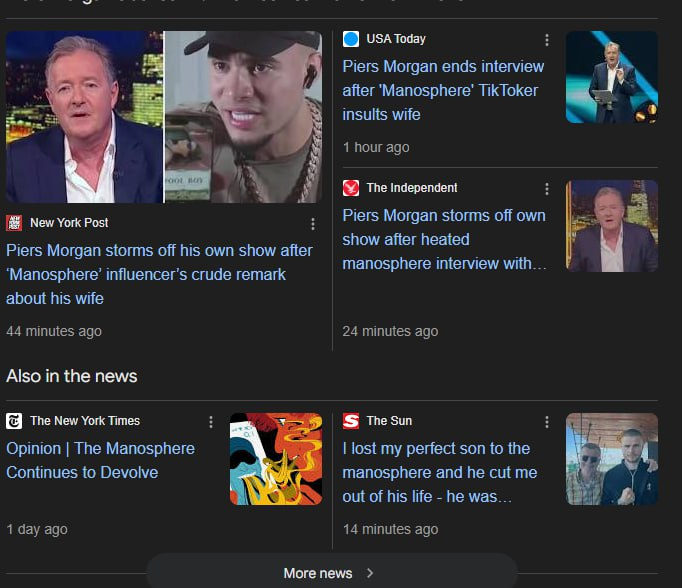Click the New York Post logo icon
Image resolution: width=682 pixels, height=588 pixels.
pyautogui.click(x=14, y=223)
